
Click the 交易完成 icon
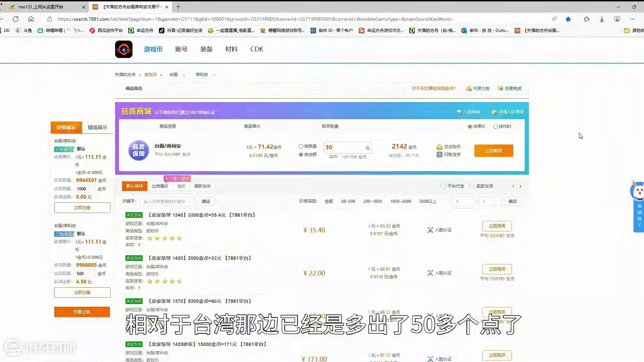500,88
